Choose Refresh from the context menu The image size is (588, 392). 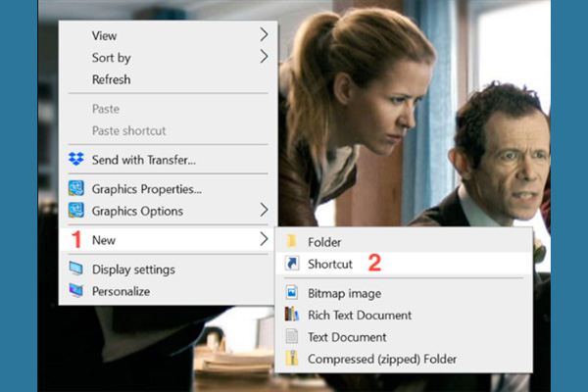168,79
